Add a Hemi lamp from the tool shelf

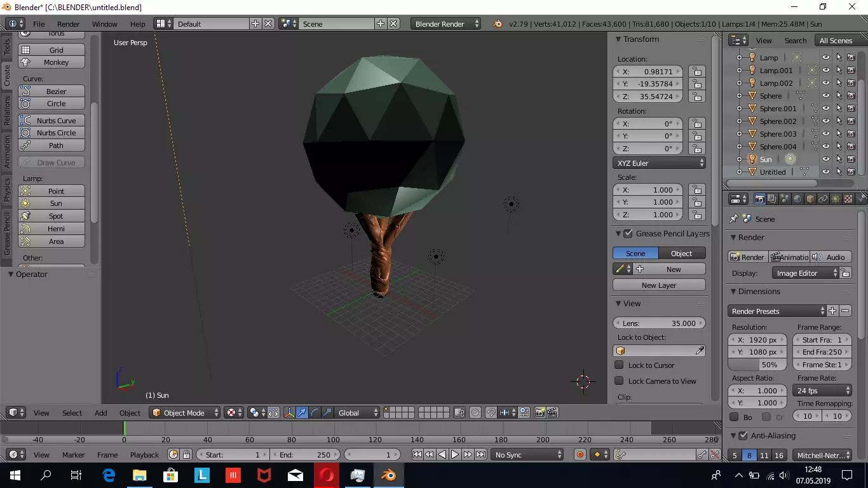pyautogui.click(x=51, y=229)
